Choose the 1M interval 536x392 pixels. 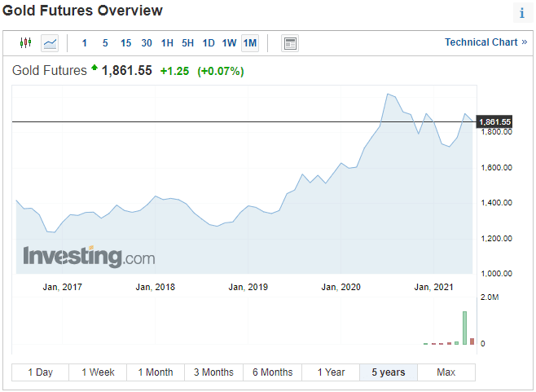point(250,43)
